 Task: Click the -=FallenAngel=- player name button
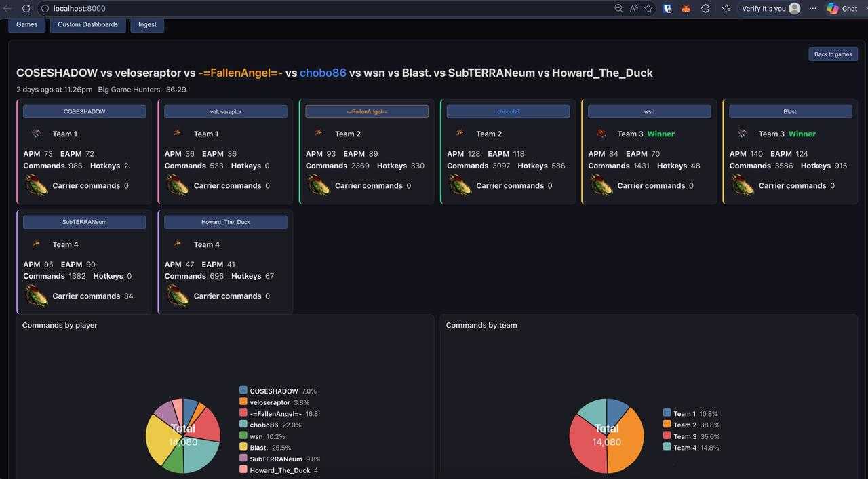(x=367, y=111)
